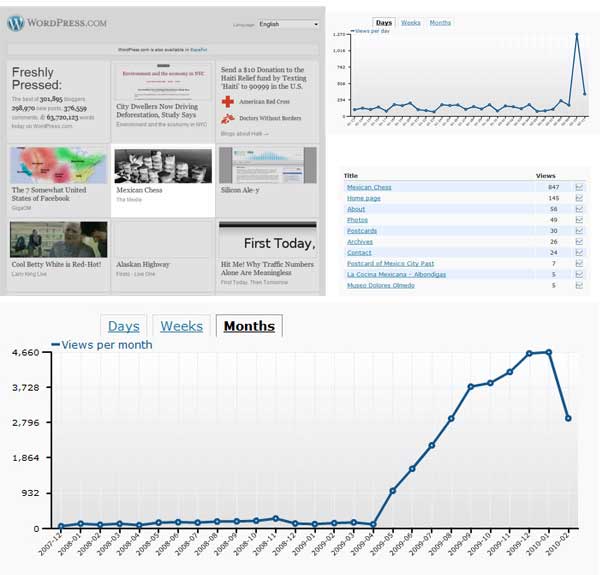Open the Mexican Chess link in stats table
This screenshot has height=575, width=600.
(369, 187)
